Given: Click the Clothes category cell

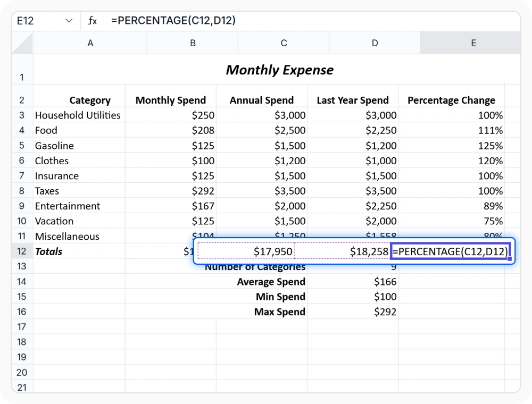Looking at the screenshot, I should coord(79,161).
